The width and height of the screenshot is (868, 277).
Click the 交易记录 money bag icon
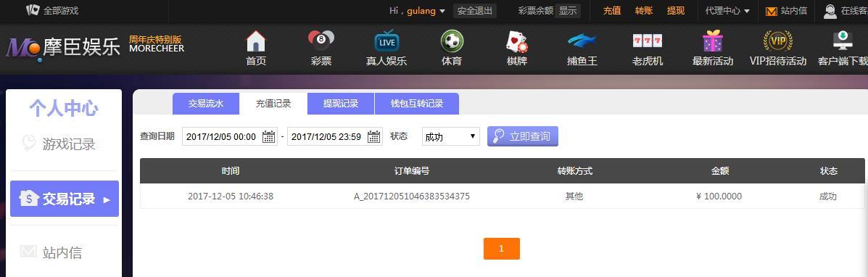[x=29, y=199]
